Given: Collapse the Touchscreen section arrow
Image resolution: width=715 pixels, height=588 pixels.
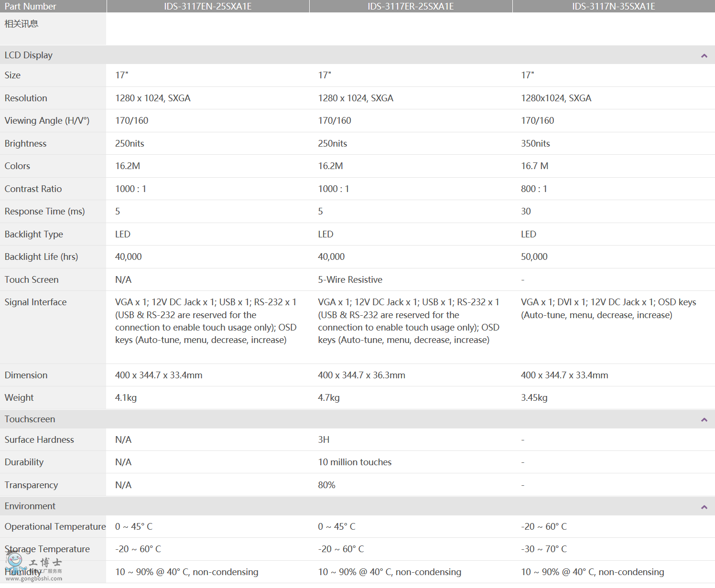Looking at the screenshot, I should (x=704, y=420).
